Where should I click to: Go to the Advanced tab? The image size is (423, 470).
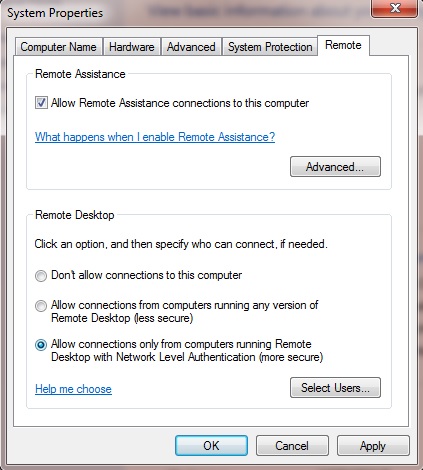pyautogui.click(x=191, y=47)
